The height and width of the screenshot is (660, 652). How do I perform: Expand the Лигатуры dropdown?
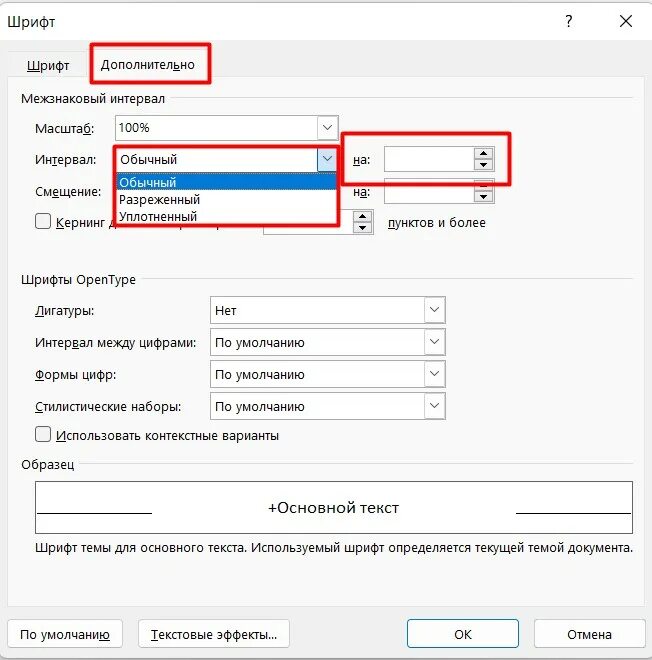pyautogui.click(x=434, y=310)
